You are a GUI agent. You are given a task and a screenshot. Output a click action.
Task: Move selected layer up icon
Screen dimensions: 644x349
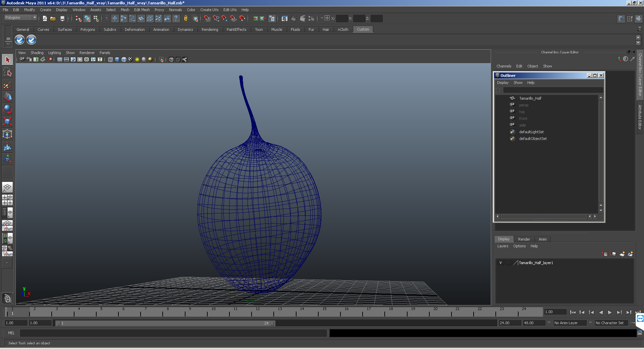pyautogui.click(x=605, y=254)
